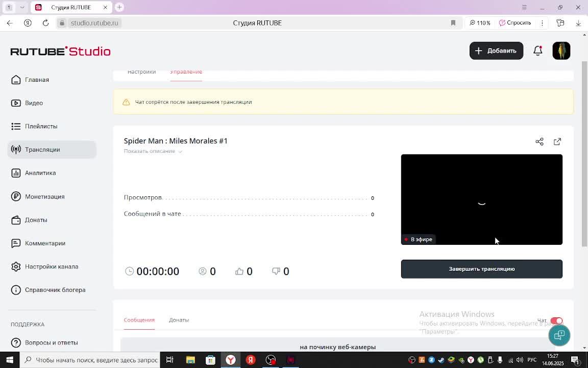Screen dimensions: 588x368
Task: Click the Спросить assistant button
Action: 515,23
